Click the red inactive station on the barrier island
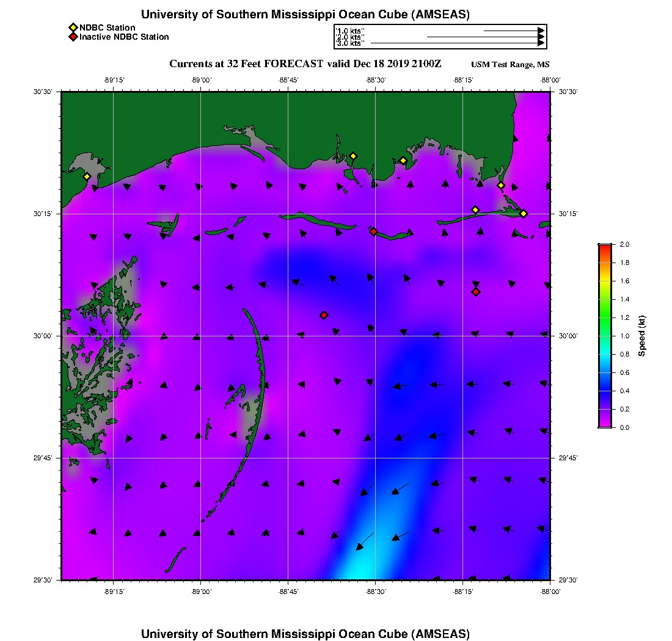 (373, 231)
